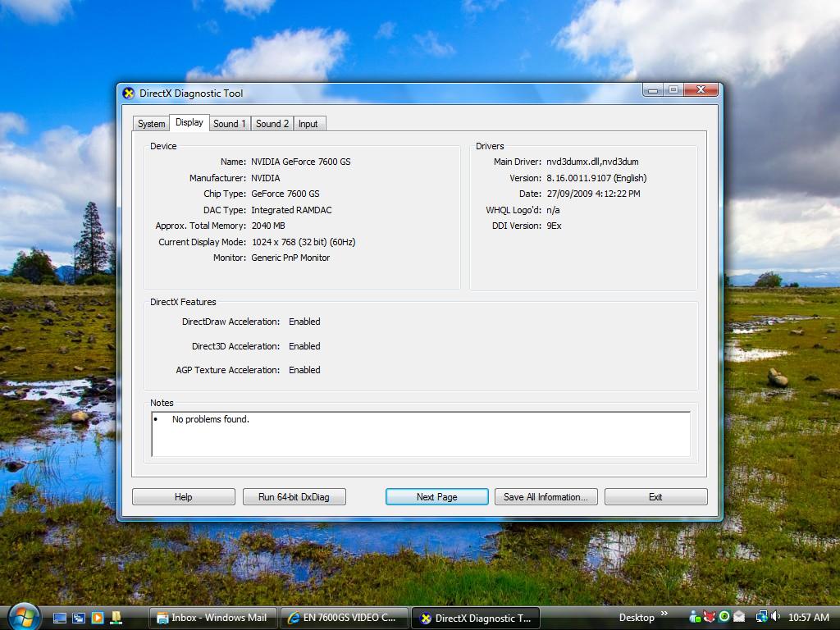
Task: Click the DirectX icon on taskbar button
Action: pyautogui.click(x=426, y=619)
